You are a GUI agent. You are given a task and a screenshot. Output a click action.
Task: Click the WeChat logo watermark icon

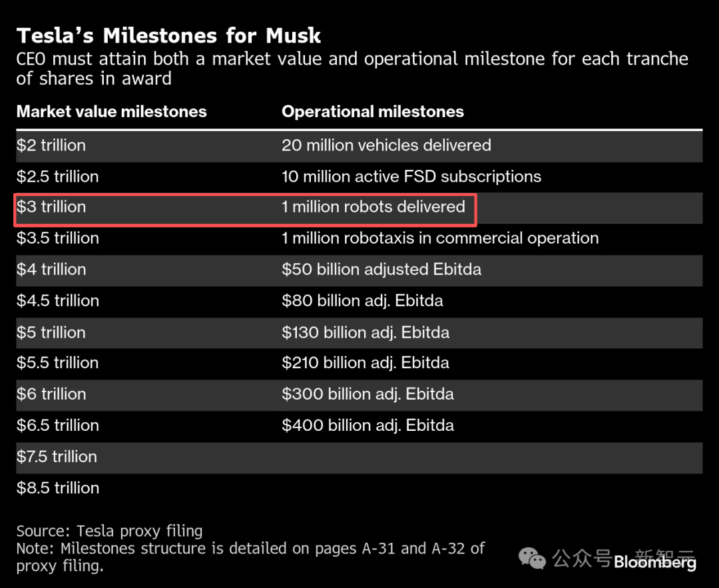tap(533, 558)
